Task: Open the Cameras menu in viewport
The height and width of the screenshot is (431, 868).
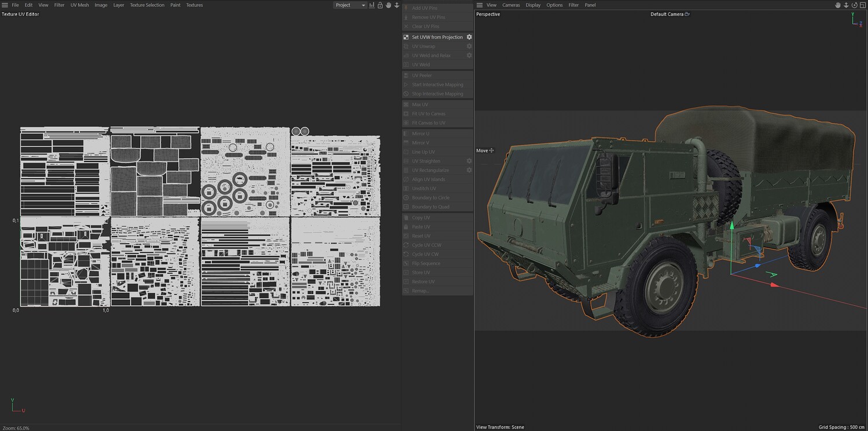Action: (x=511, y=5)
